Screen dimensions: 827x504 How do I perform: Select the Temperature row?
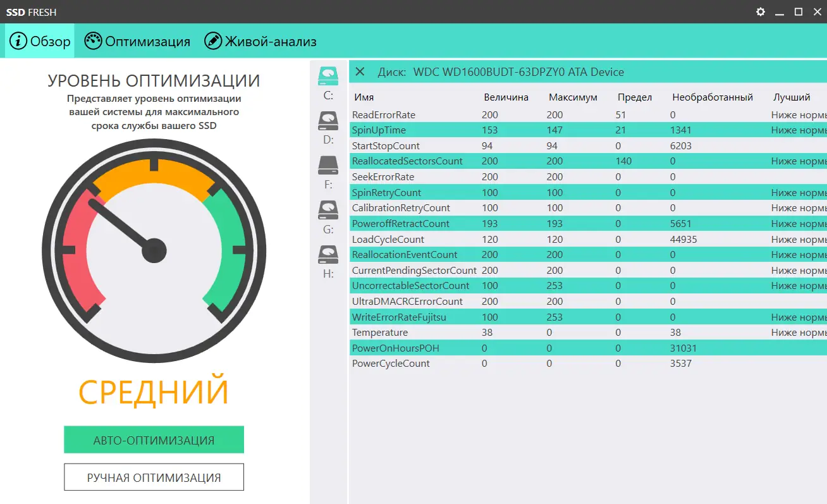pos(588,332)
